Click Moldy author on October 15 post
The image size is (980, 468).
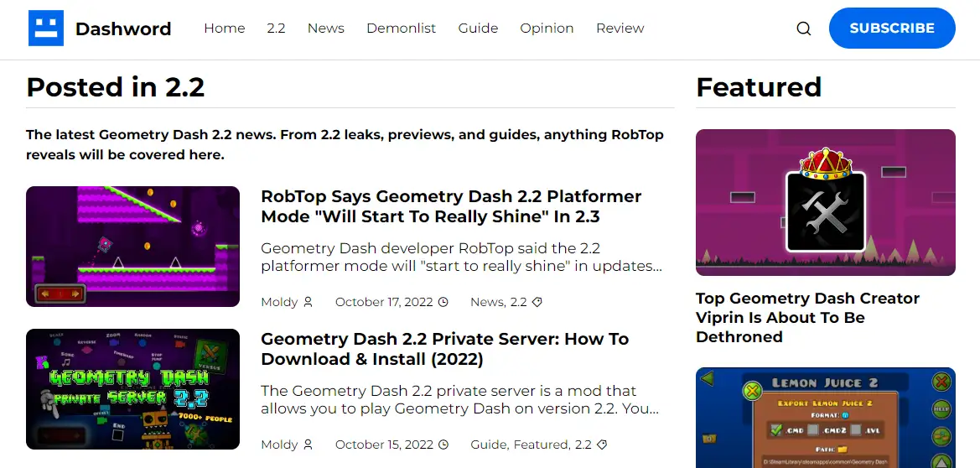click(279, 445)
